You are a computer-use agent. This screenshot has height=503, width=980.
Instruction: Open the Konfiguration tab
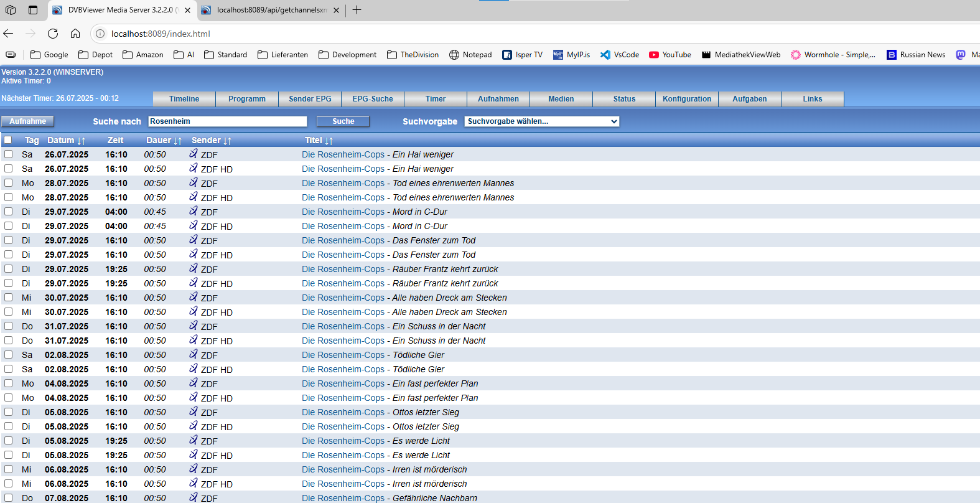(x=686, y=99)
